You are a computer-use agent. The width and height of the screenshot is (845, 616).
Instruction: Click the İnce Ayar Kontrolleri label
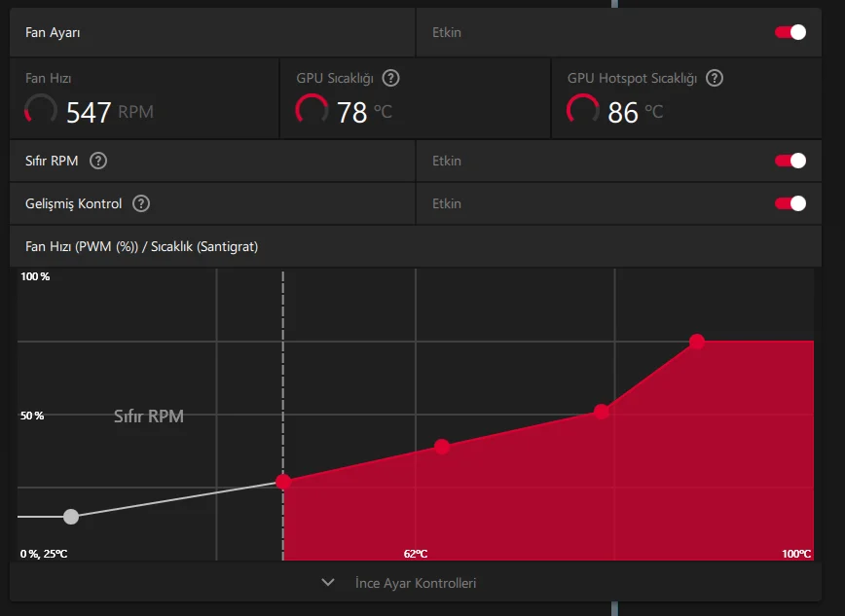(x=416, y=583)
